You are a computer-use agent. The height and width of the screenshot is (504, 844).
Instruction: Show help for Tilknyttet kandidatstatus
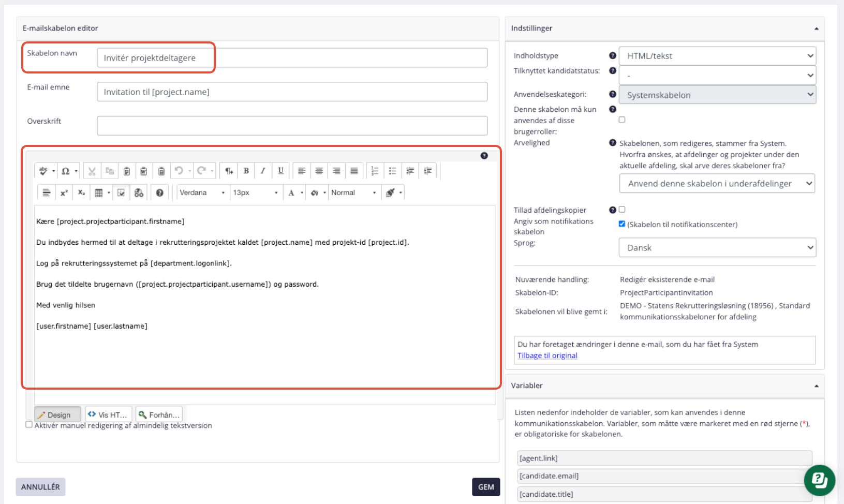[x=613, y=70]
